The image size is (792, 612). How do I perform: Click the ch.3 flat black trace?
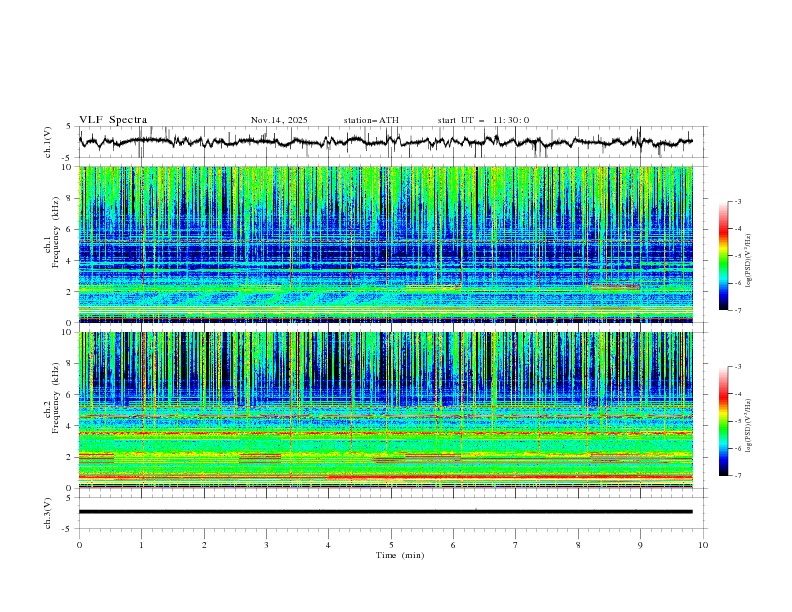[386, 512]
